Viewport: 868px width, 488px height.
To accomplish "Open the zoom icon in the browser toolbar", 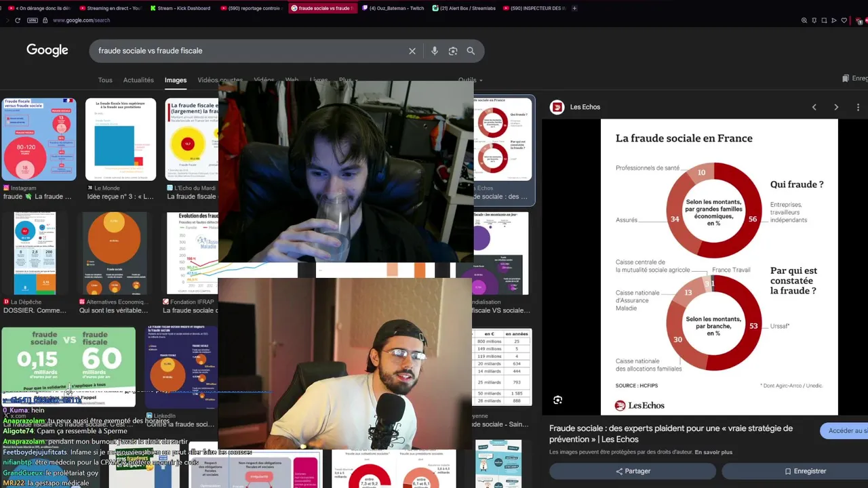I will (804, 20).
